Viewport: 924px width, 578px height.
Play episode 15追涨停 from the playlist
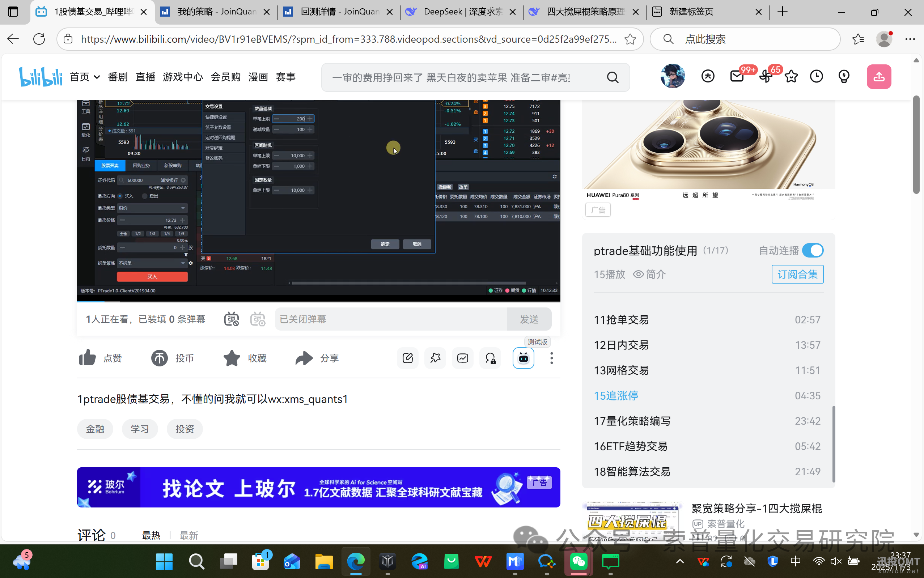click(x=615, y=396)
